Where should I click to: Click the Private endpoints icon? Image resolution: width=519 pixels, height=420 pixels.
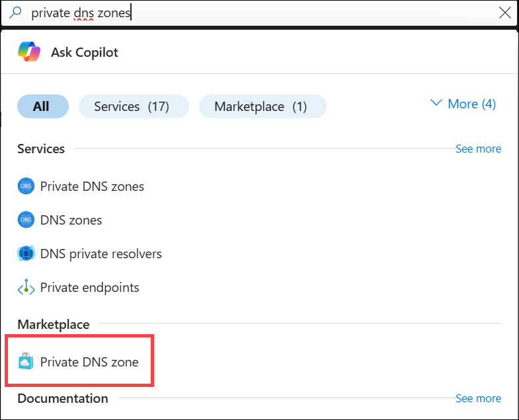click(25, 287)
